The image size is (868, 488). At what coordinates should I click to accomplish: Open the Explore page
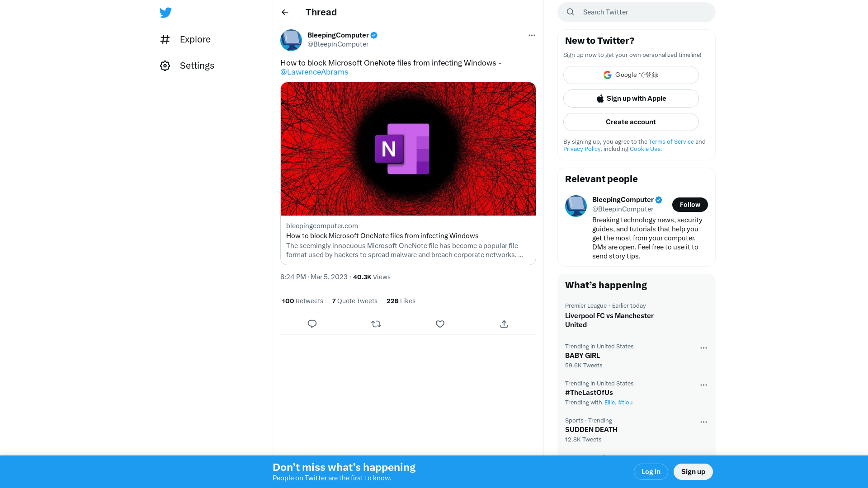click(x=185, y=39)
